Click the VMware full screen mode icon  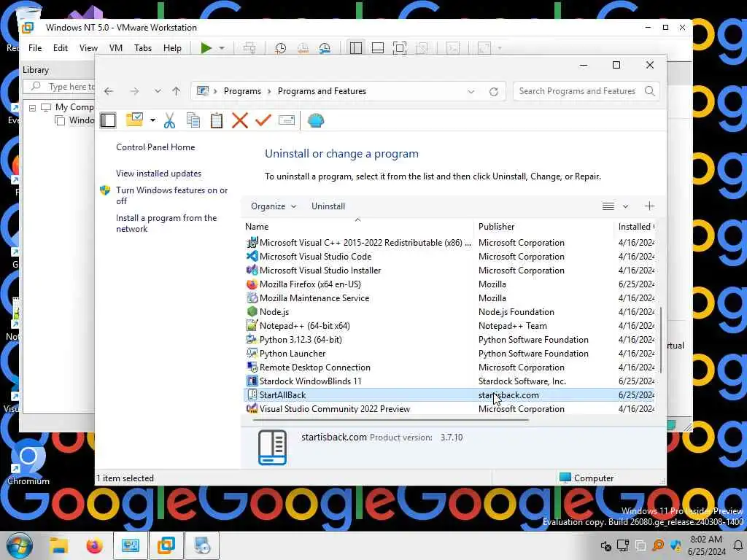(x=400, y=48)
